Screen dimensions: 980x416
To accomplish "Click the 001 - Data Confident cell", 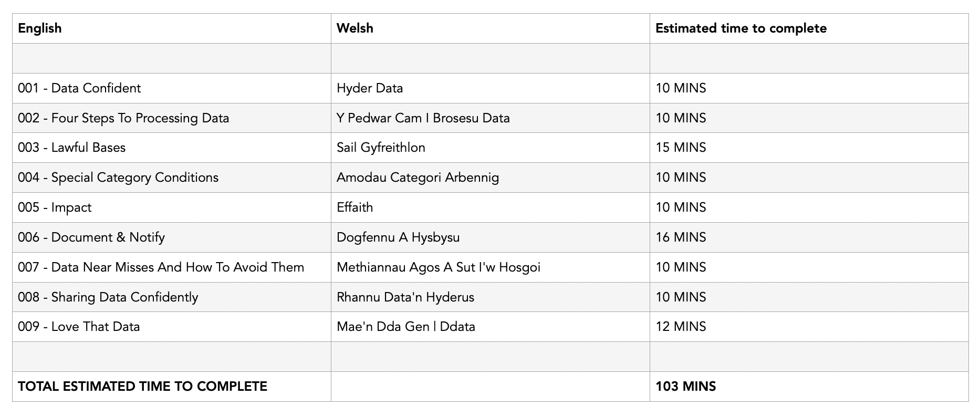I will pos(172,88).
